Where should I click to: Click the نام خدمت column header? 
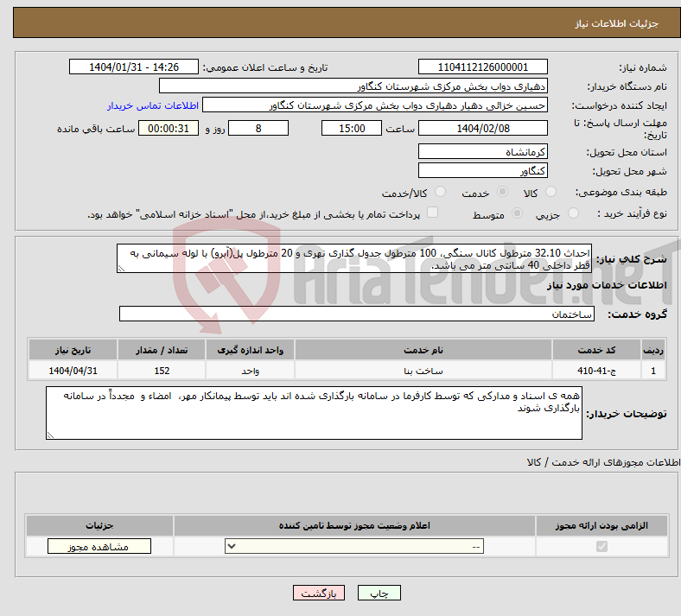coord(423,350)
